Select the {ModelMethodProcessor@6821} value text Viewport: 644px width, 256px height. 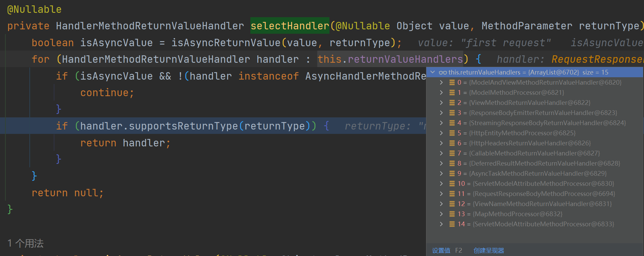pyautogui.click(x=517, y=92)
